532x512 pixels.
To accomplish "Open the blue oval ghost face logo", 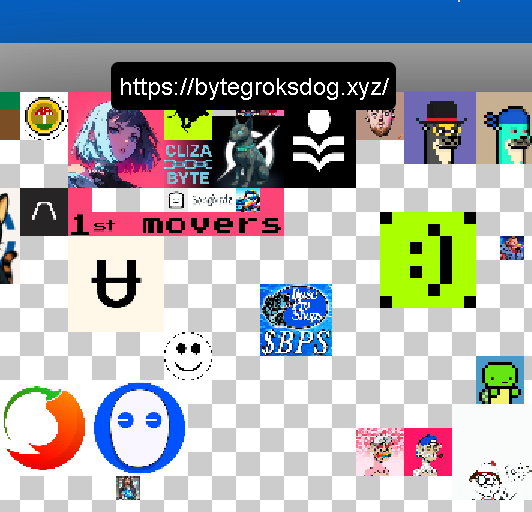I will [x=139, y=428].
